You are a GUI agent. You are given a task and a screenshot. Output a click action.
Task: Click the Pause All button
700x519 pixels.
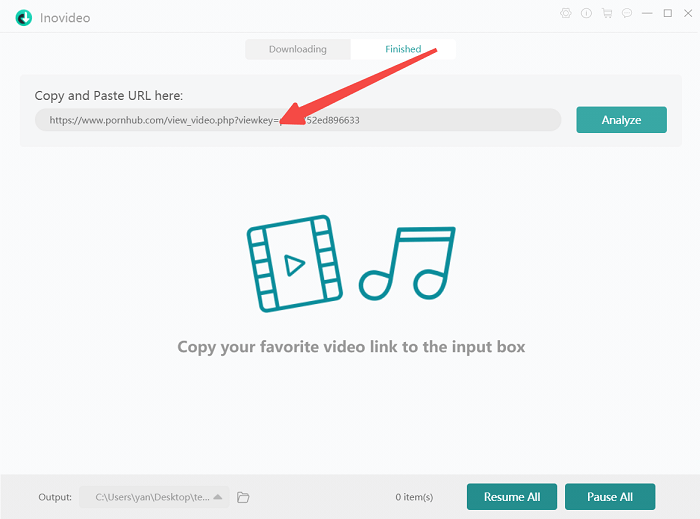[x=610, y=497]
